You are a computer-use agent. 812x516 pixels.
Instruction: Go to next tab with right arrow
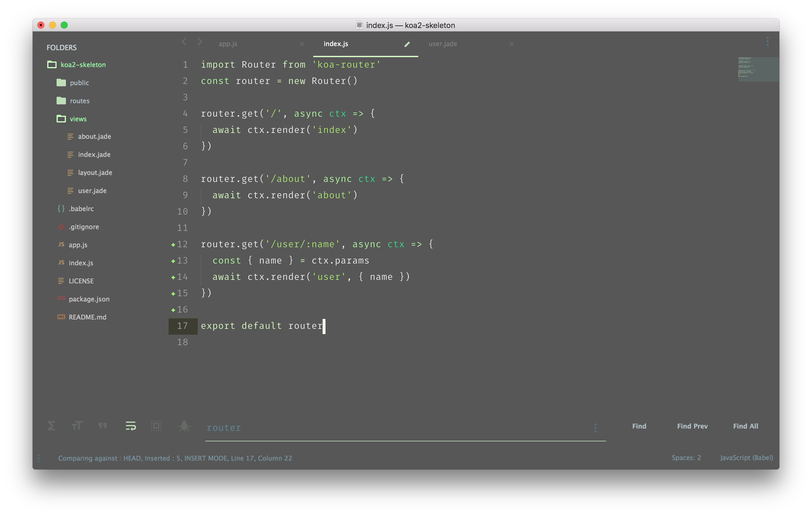[x=200, y=42]
